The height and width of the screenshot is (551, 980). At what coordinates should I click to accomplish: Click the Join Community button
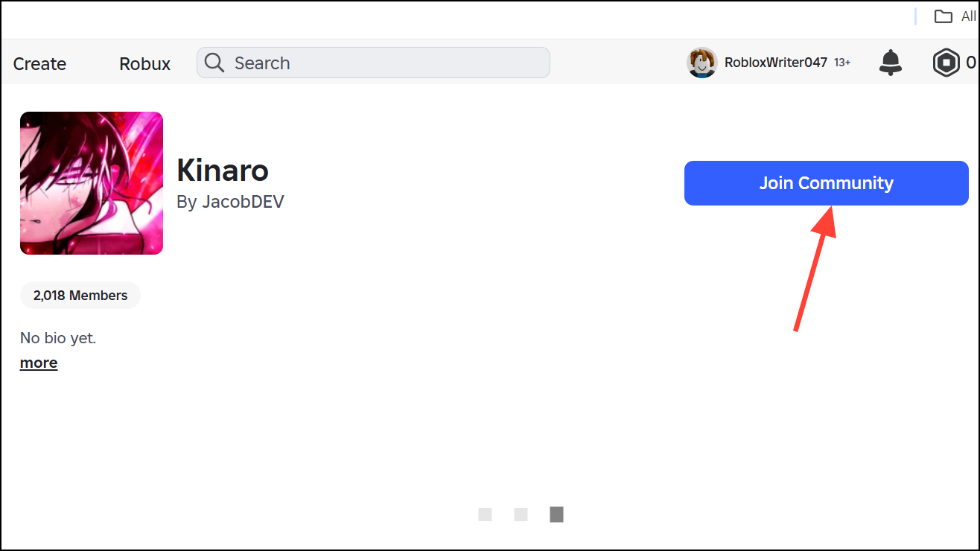[x=827, y=183]
